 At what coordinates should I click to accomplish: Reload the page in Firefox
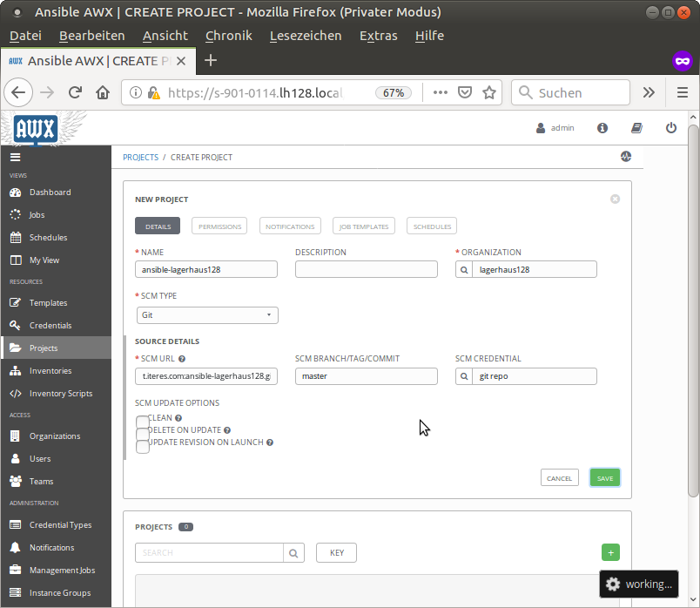75,92
